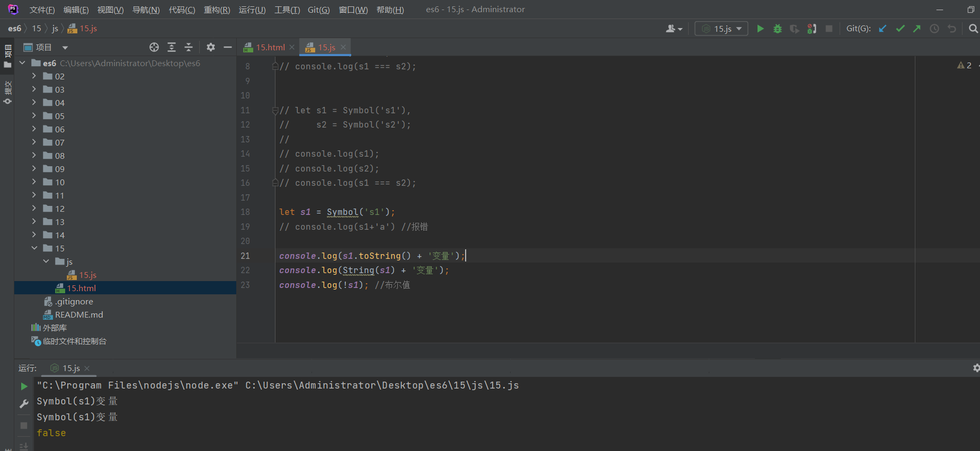The image size is (980, 451).
Task: Click es6 in the breadcrumb bar
Action: click(x=14, y=29)
